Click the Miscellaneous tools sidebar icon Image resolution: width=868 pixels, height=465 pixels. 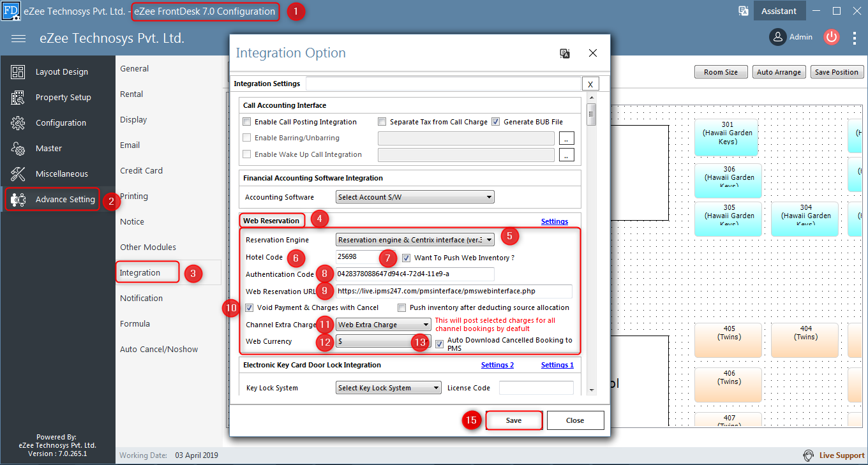tap(18, 174)
